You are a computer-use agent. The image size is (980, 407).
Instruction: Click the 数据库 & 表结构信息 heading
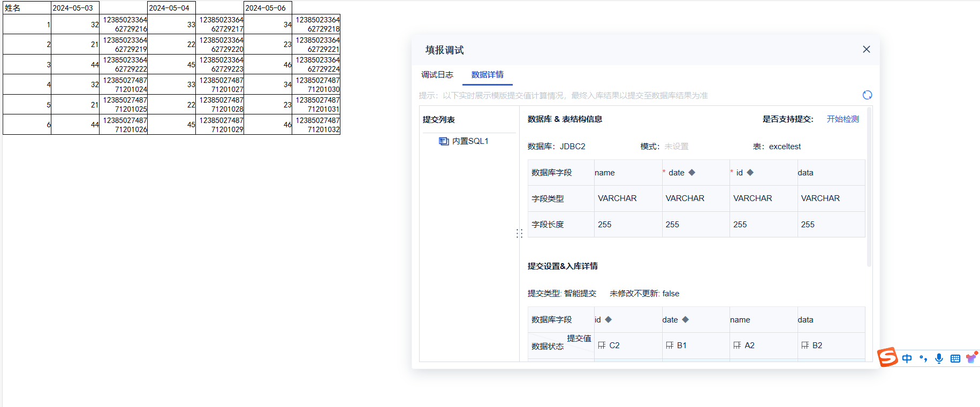pos(565,119)
